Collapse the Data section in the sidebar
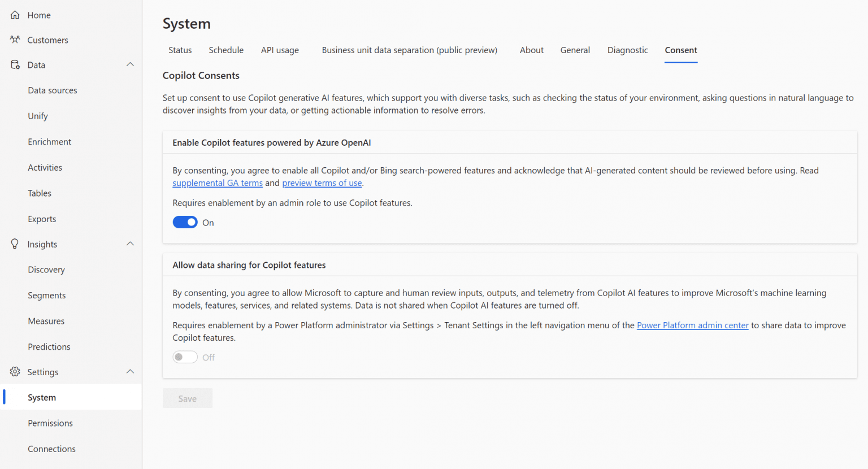868x469 pixels. click(x=131, y=64)
